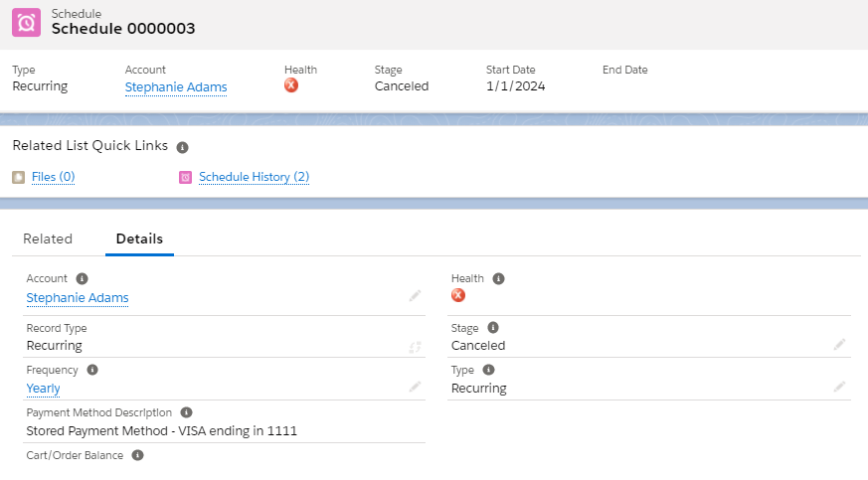Viewport: 868px width, 480px height.
Task: Click the Yearly frequency link
Action: click(x=43, y=389)
